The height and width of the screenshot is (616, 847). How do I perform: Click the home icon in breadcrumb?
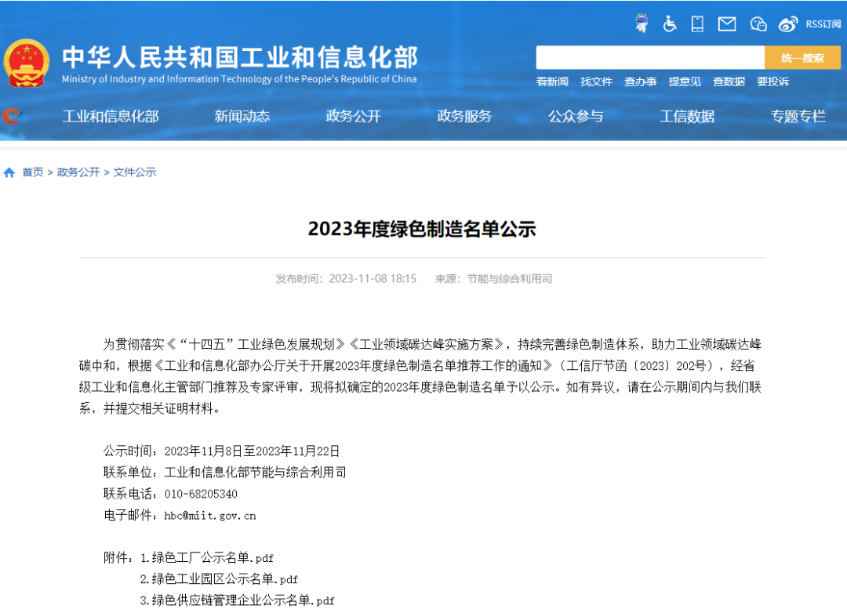[9, 172]
